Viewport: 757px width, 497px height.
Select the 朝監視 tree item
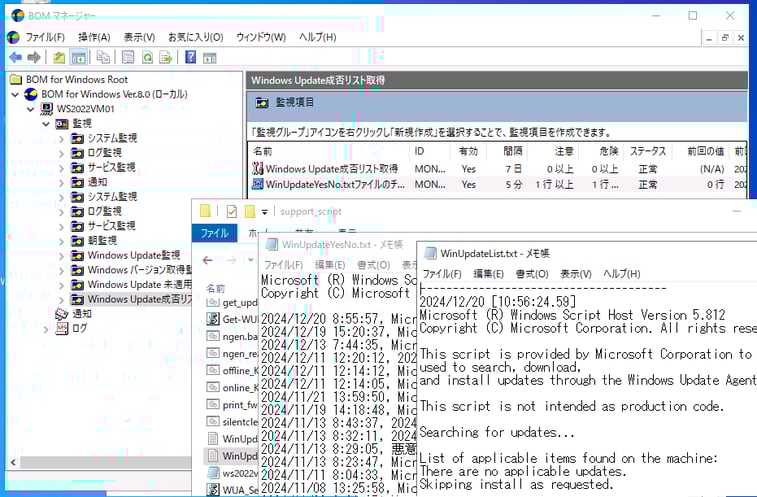click(x=102, y=241)
